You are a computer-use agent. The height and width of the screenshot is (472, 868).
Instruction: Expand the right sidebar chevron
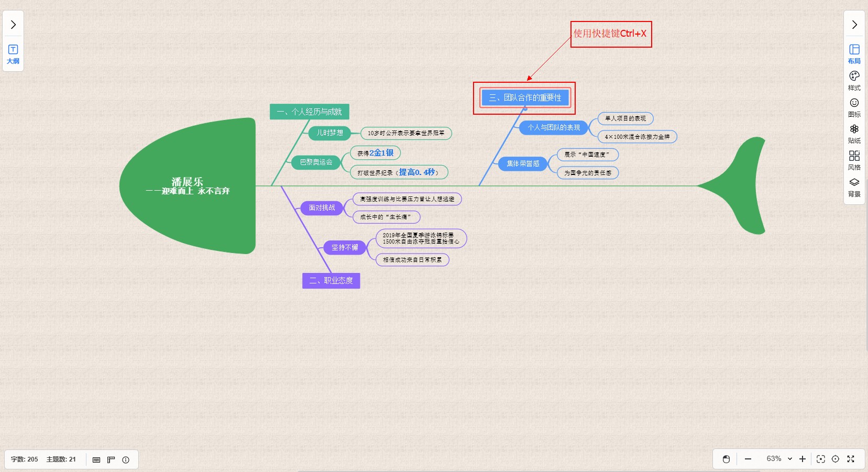(854, 25)
